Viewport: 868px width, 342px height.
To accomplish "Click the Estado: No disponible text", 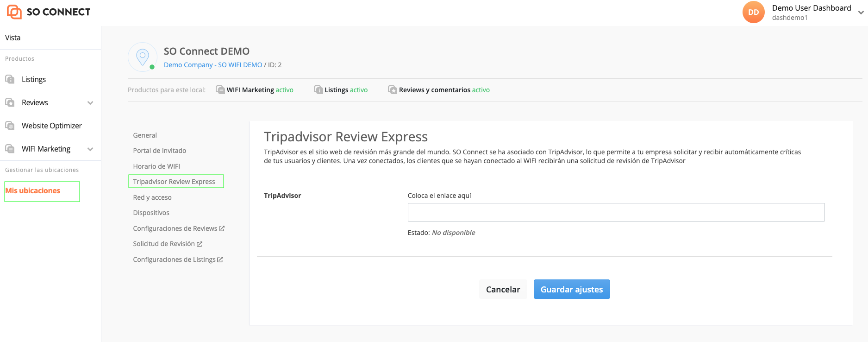I will coord(441,233).
